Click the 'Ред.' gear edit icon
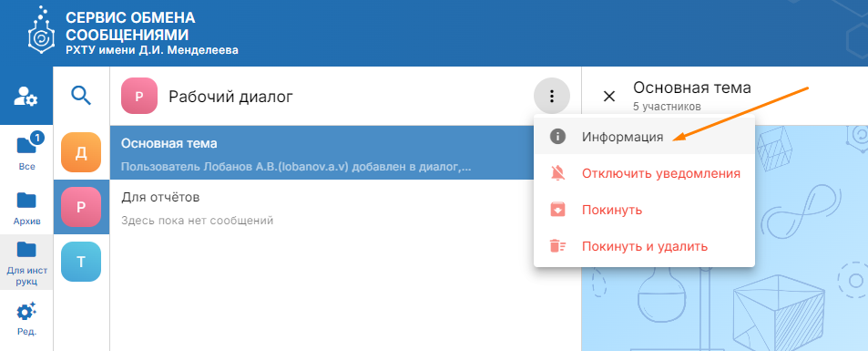This screenshot has height=351, width=868. click(26, 318)
